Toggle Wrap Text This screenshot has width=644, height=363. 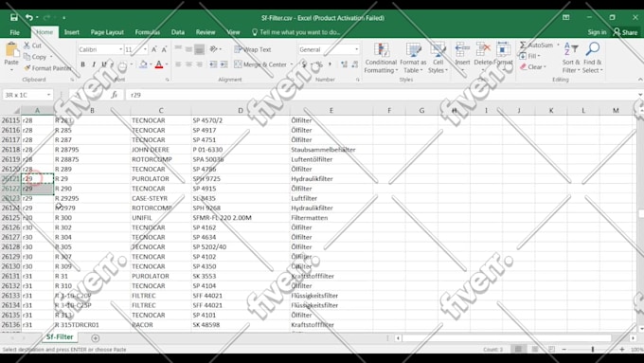[253, 49]
